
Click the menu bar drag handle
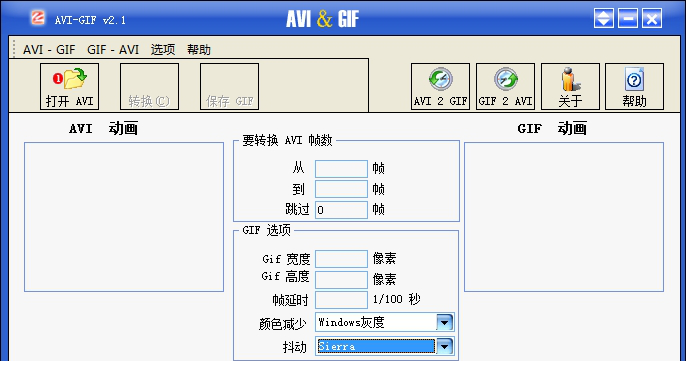[14, 49]
